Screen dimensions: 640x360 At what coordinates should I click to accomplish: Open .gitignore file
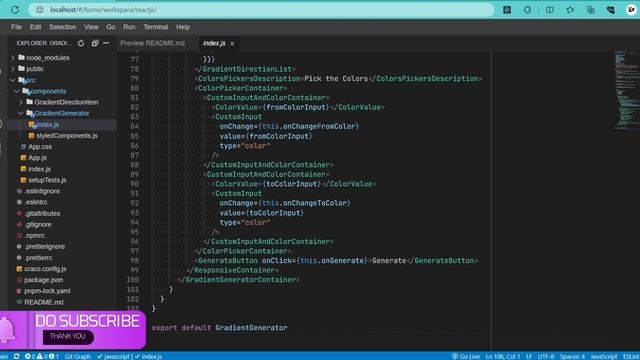(38, 224)
